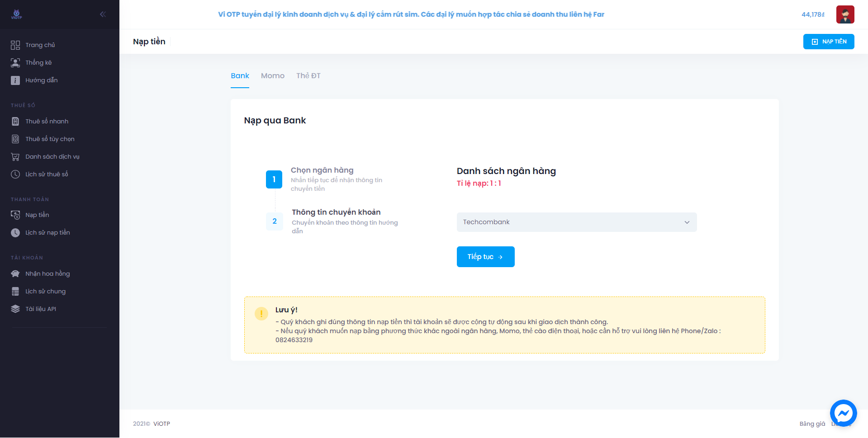
Task: Collapse the sidebar with double-chevron icon
Action: pos(103,14)
